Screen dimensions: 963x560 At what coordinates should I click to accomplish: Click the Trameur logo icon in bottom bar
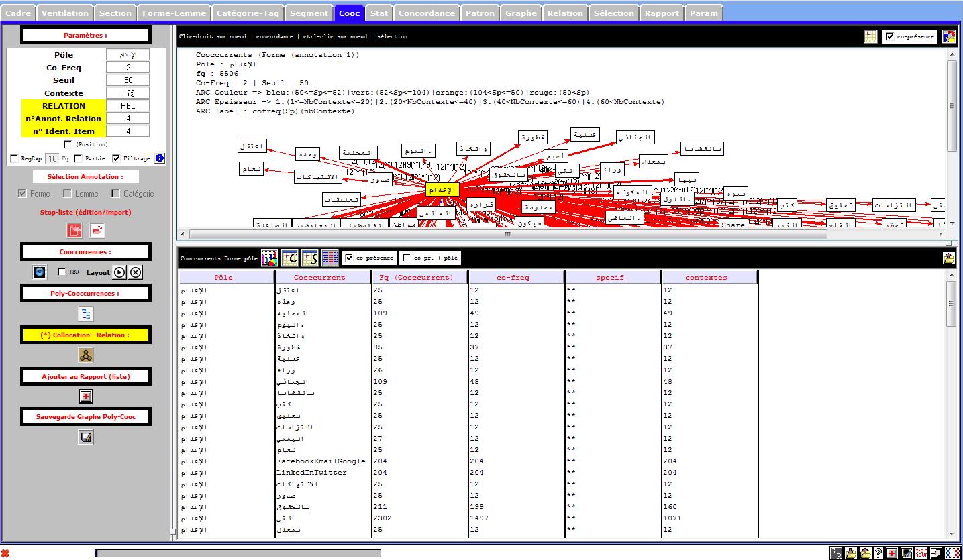[x=921, y=553]
